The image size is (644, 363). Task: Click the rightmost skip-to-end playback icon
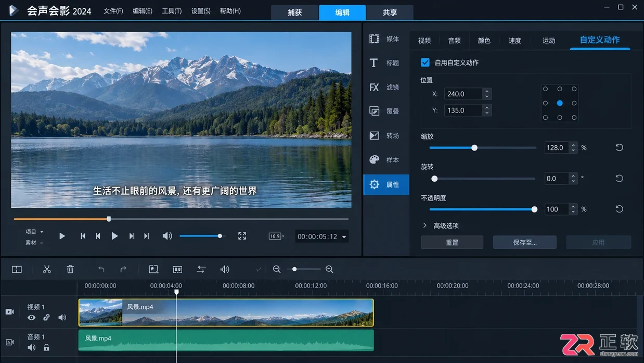147,236
